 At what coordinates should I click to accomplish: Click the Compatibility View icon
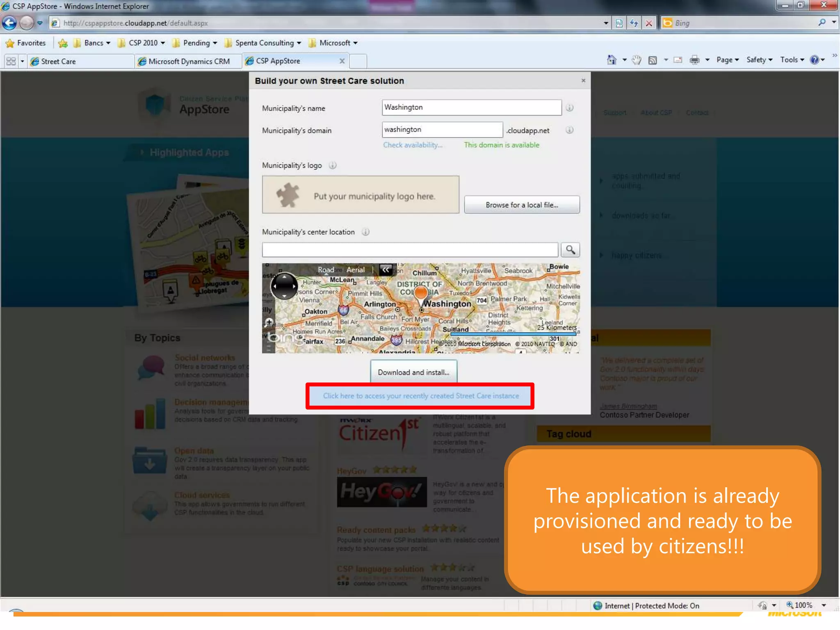pos(619,23)
